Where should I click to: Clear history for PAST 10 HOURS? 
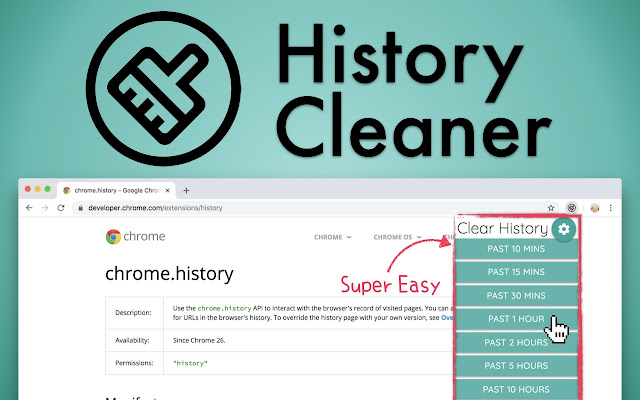pos(516,389)
